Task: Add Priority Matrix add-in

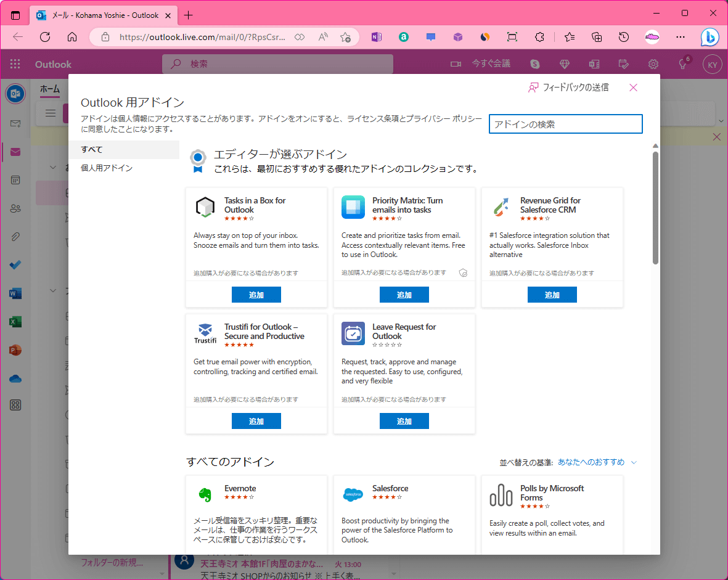Action: point(404,295)
